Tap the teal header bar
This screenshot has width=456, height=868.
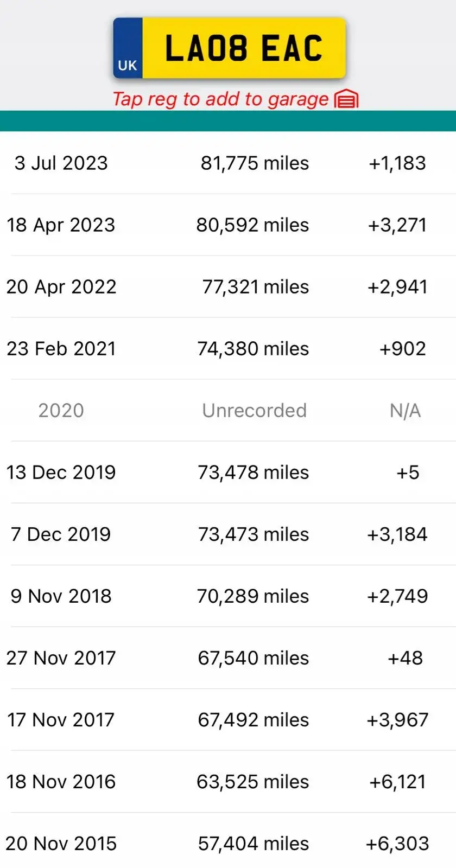(x=228, y=121)
